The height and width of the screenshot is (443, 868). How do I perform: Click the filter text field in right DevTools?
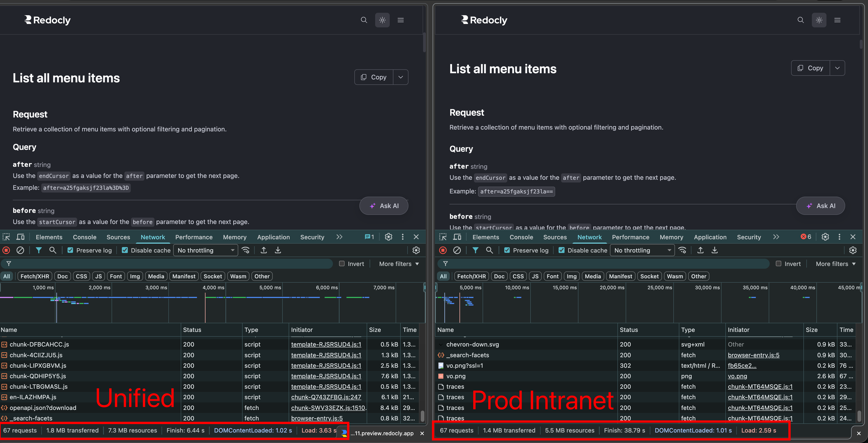[x=607, y=264]
